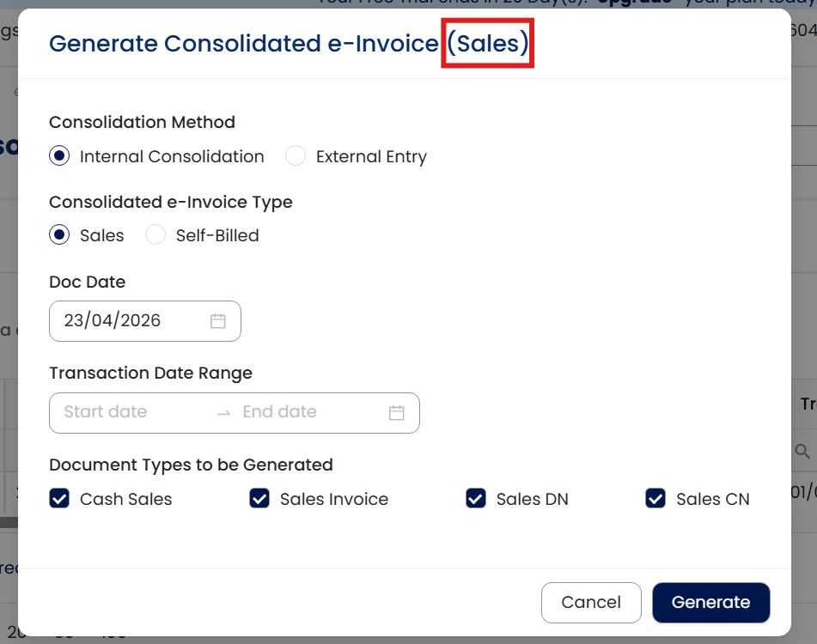Switch e-Invoice type to Self-Billed
This screenshot has height=644, width=817.
pos(155,235)
